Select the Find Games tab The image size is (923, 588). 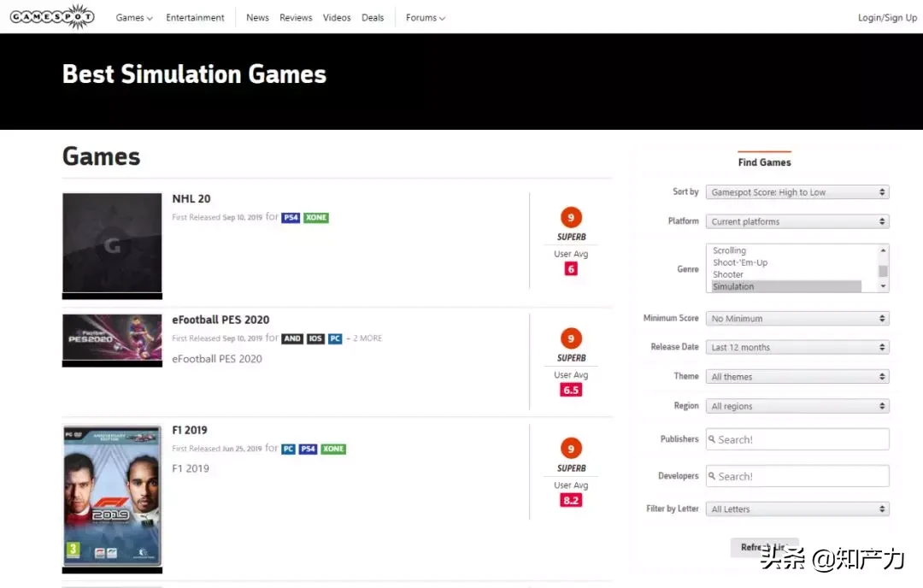764,162
